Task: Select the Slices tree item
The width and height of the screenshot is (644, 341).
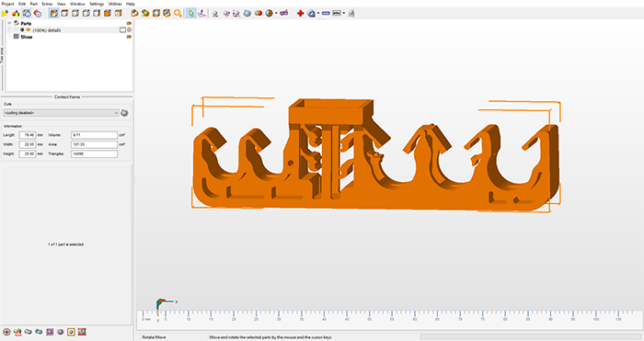Action: 27,37
